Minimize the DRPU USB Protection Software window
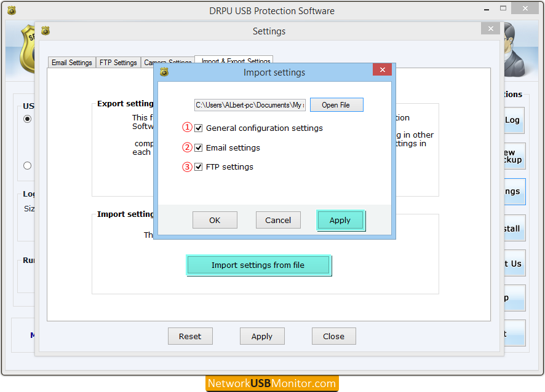 (x=487, y=10)
